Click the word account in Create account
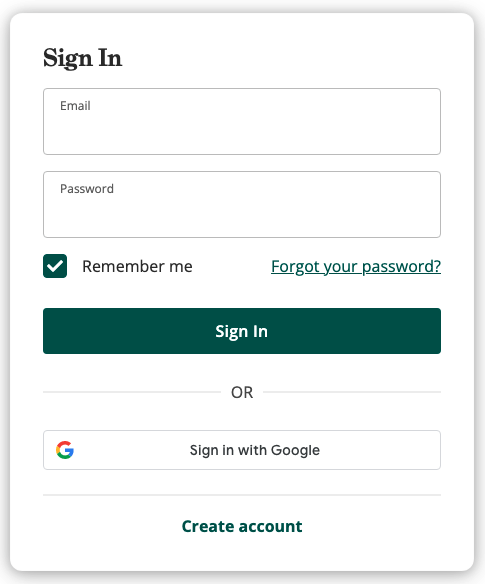This screenshot has width=485, height=584. point(270,526)
